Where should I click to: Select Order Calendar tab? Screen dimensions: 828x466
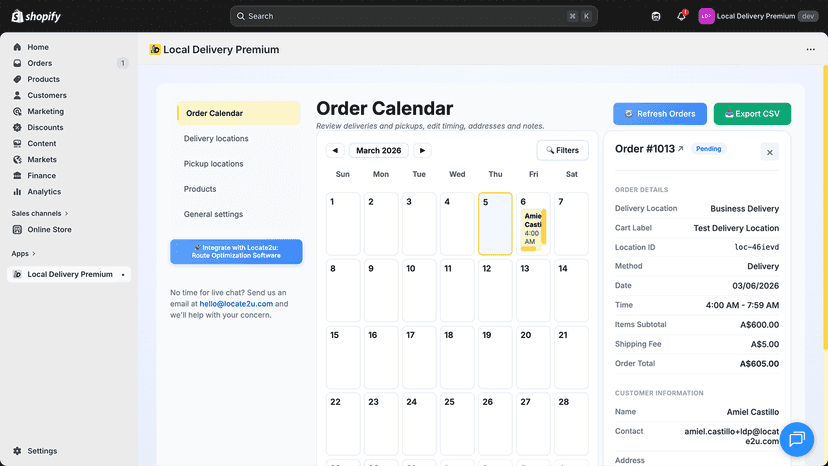point(238,113)
